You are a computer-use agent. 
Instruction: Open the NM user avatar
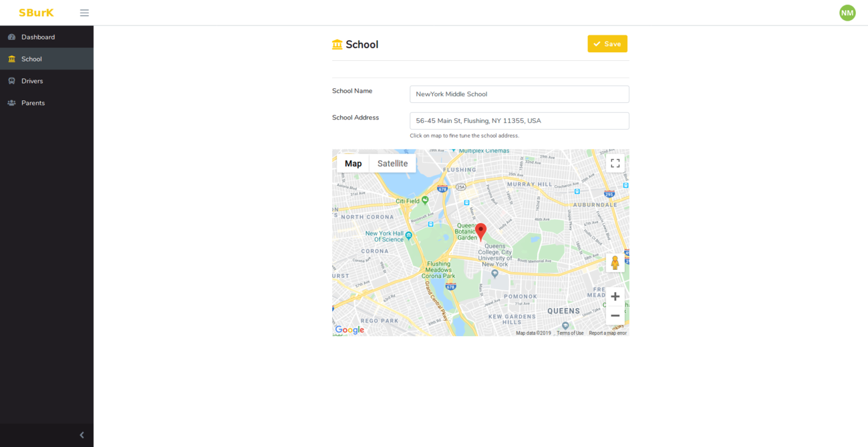pos(847,13)
